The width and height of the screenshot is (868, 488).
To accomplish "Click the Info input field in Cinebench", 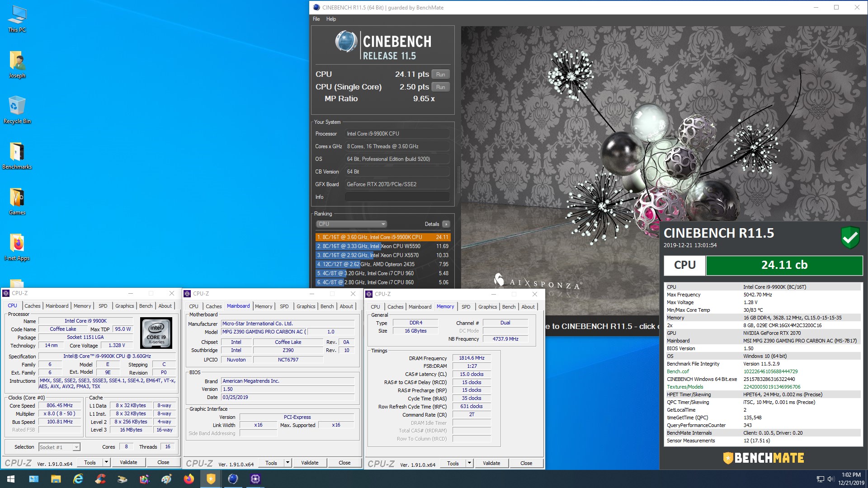I will tap(397, 197).
